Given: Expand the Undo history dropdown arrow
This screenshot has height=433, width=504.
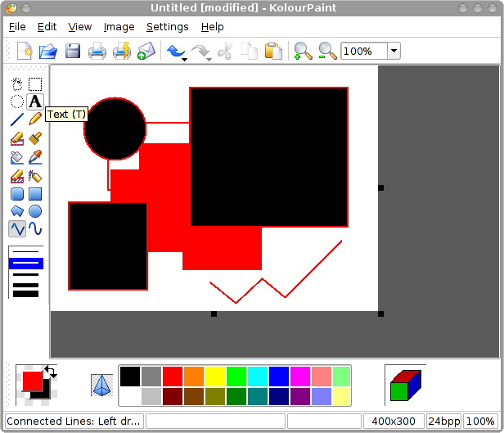Looking at the screenshot, I should pyautogui.click(x=185, y=58).
